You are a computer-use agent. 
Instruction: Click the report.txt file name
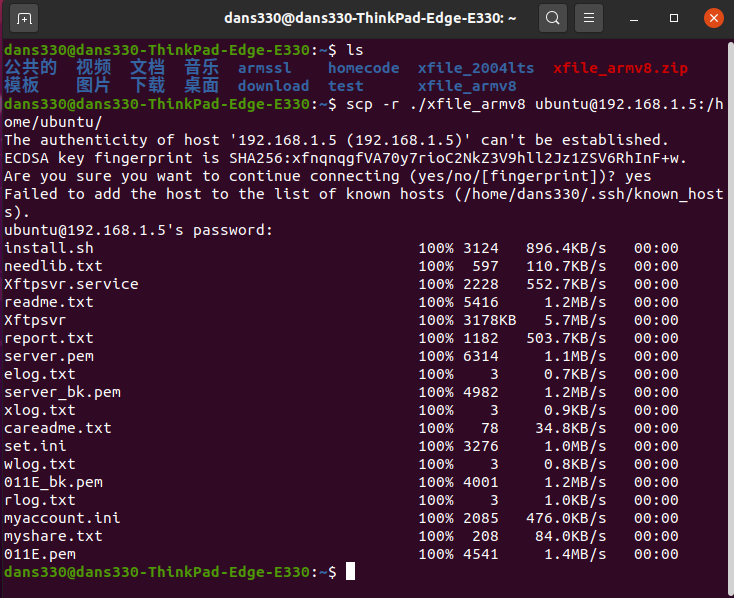pos(48,338)
